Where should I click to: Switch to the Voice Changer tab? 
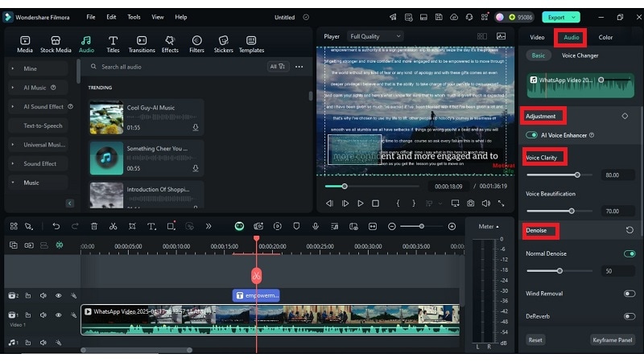pos(580,56)
